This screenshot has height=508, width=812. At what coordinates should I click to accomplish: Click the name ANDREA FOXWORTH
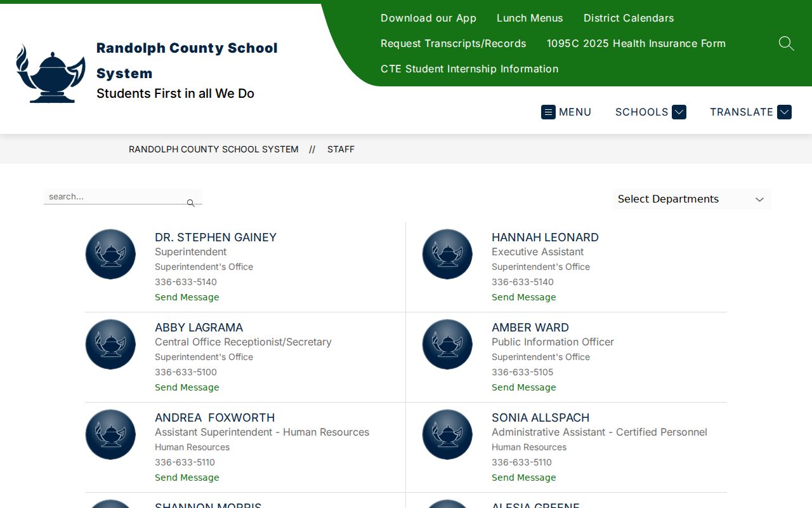(x=215, y=418)
